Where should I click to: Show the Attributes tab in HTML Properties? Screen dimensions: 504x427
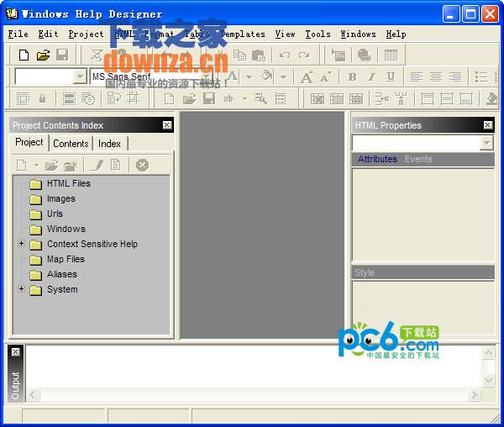[377, 159]
